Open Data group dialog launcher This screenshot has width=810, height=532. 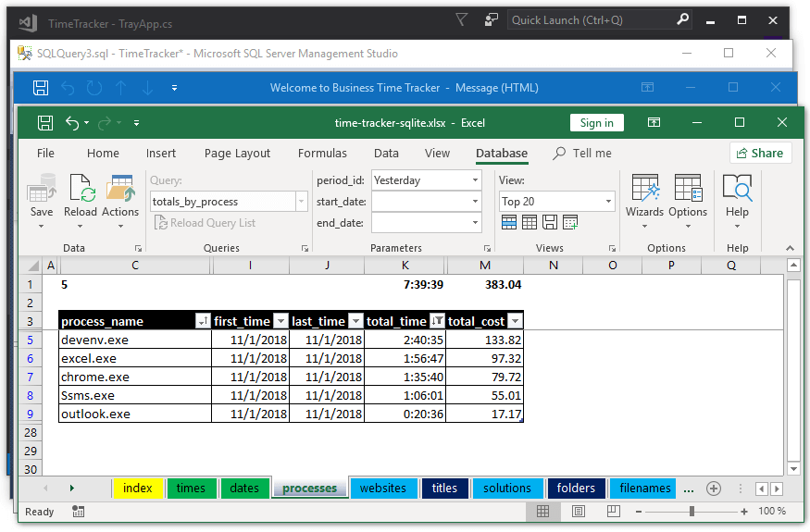[139, 249]
